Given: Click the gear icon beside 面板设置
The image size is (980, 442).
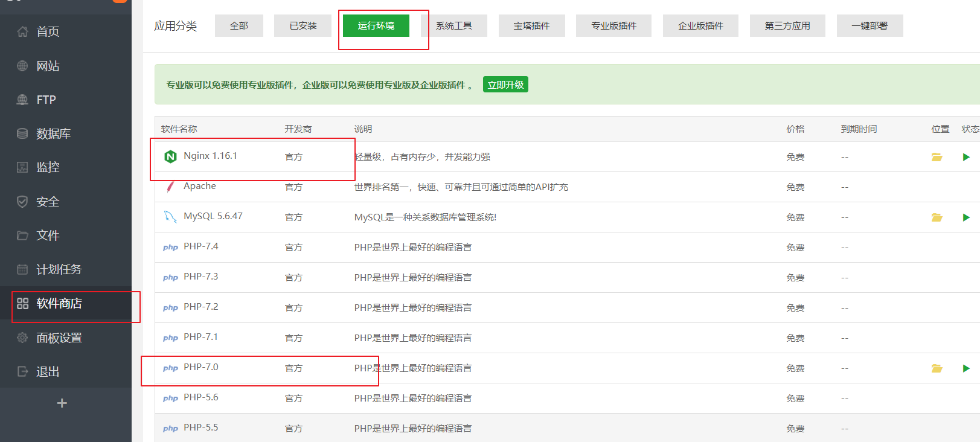Looking at the screenshot, I should tap(22, 338).
